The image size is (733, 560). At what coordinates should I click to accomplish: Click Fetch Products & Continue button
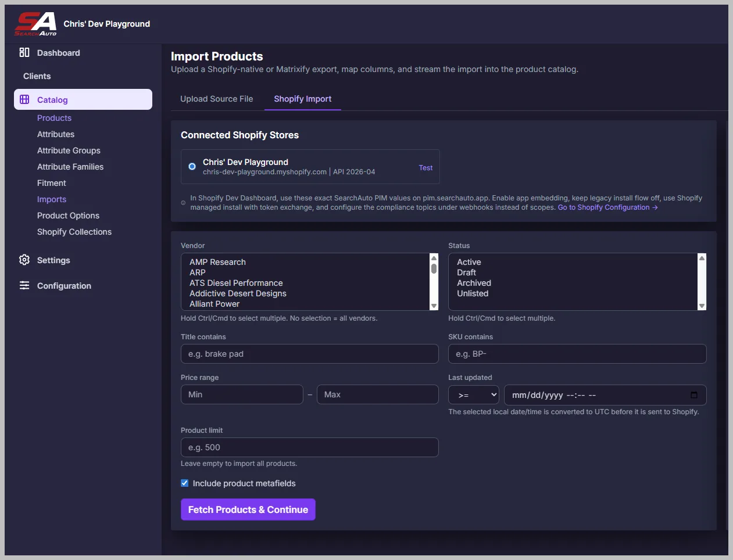248,509
